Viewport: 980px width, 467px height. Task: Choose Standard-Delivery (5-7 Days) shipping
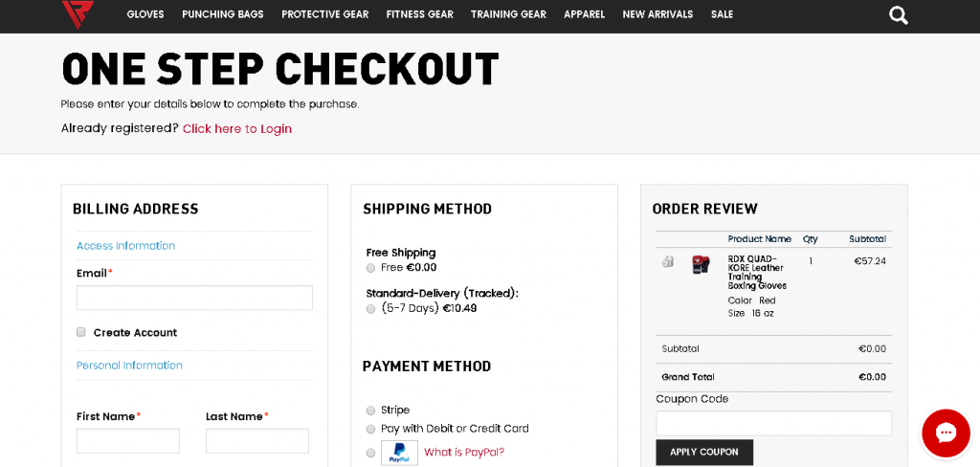(x=370, y=309)
